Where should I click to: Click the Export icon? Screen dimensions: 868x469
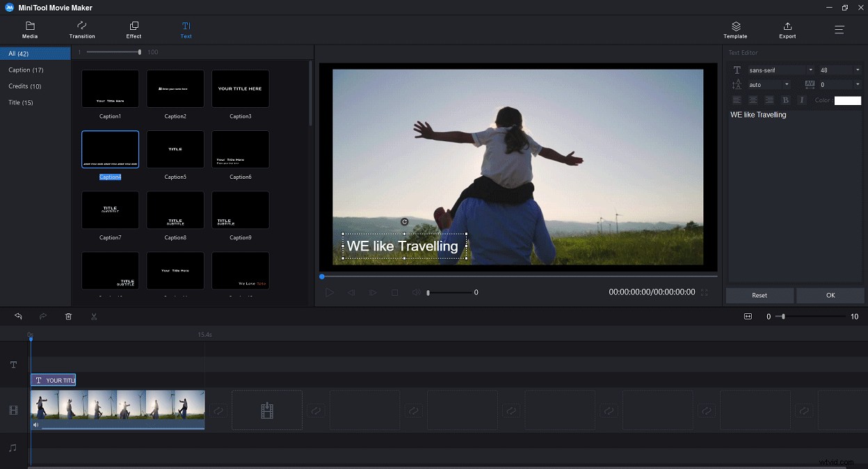point(787,29)
